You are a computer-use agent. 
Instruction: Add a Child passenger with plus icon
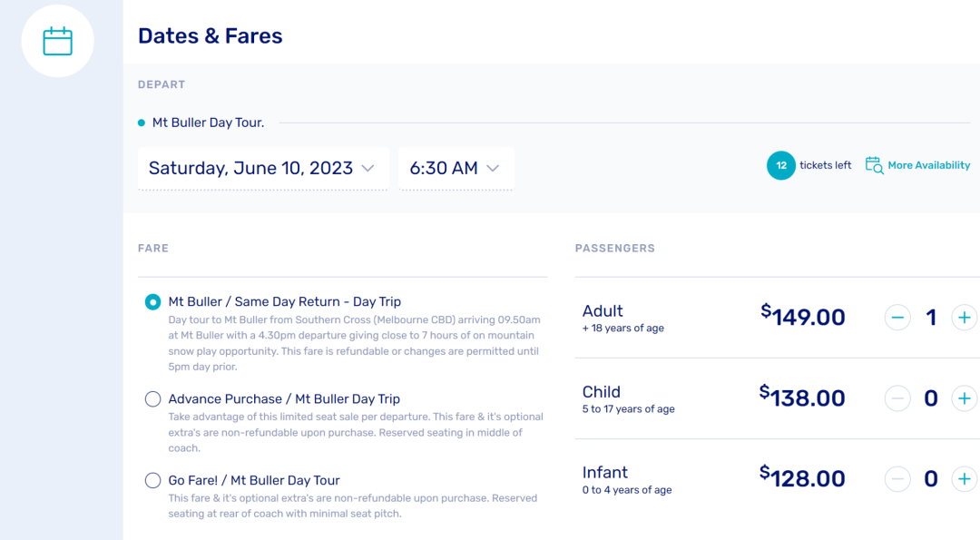(x=964, y=398)
